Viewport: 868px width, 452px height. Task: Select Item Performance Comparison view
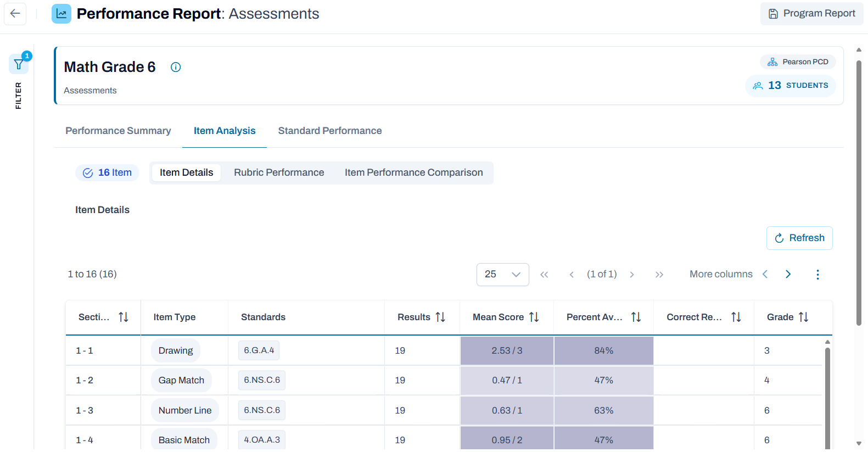414,172
